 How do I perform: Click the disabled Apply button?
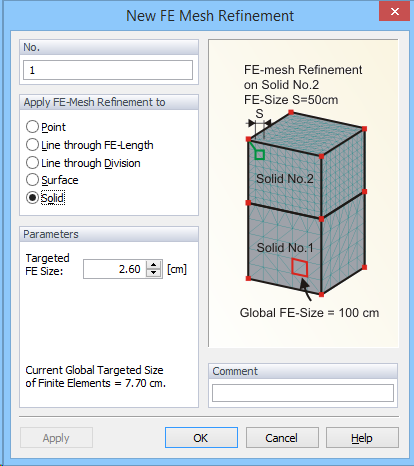[56, 438]
